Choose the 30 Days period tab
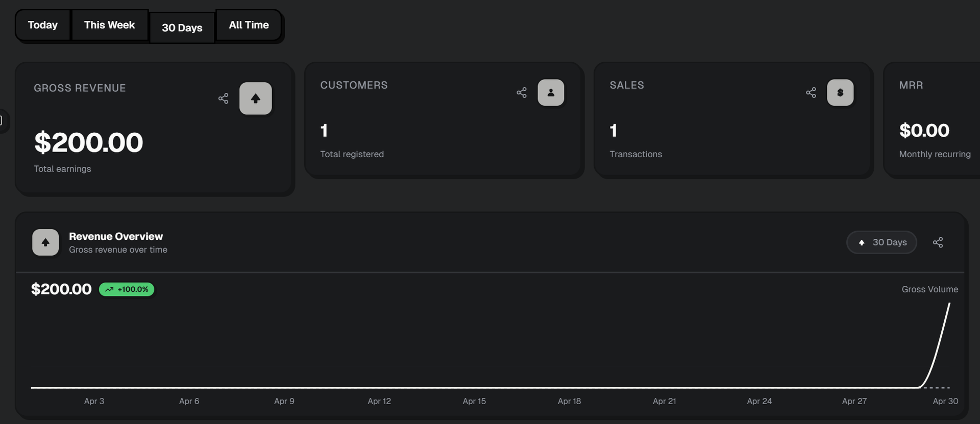This screenshot has width=980, height=424. (182, 28)
